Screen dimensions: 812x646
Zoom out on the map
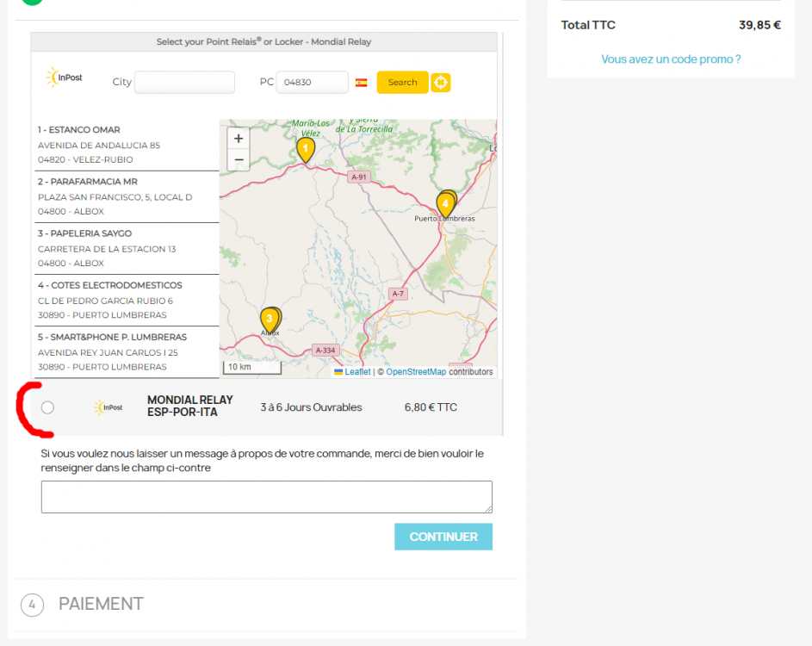click(239, 159)
